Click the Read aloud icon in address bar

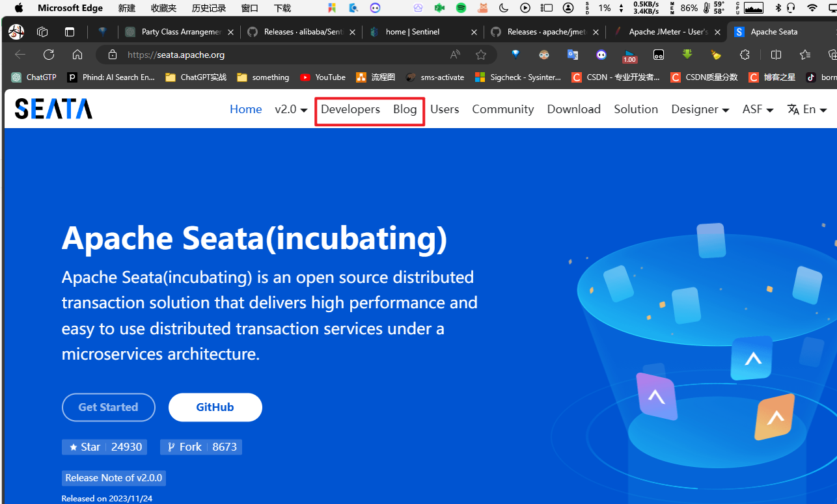pos(455,55)
